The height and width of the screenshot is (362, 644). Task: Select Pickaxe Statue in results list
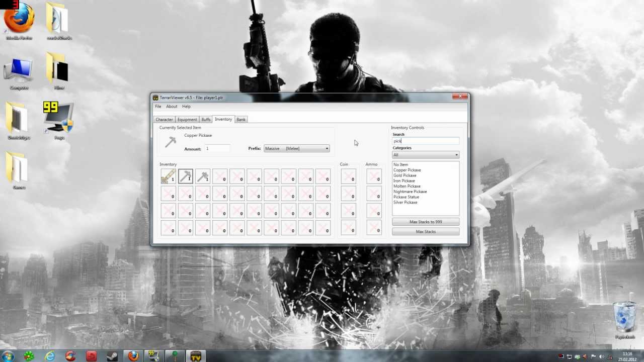tap(406, 197)
